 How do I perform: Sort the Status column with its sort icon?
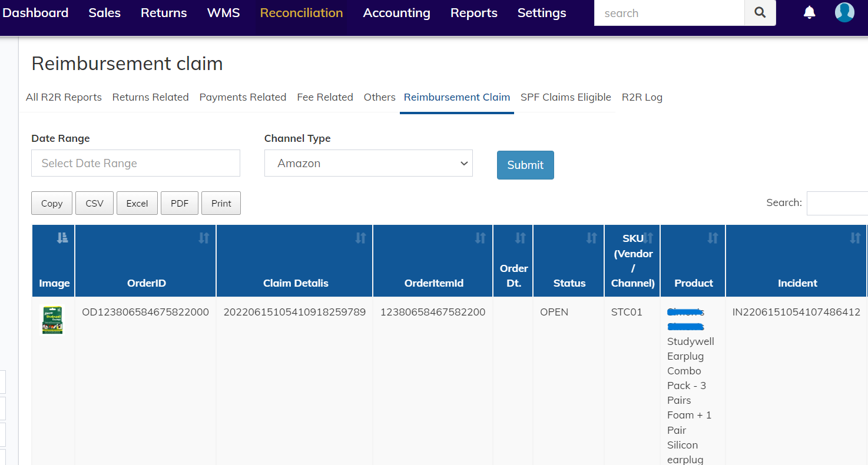point(591,238)
